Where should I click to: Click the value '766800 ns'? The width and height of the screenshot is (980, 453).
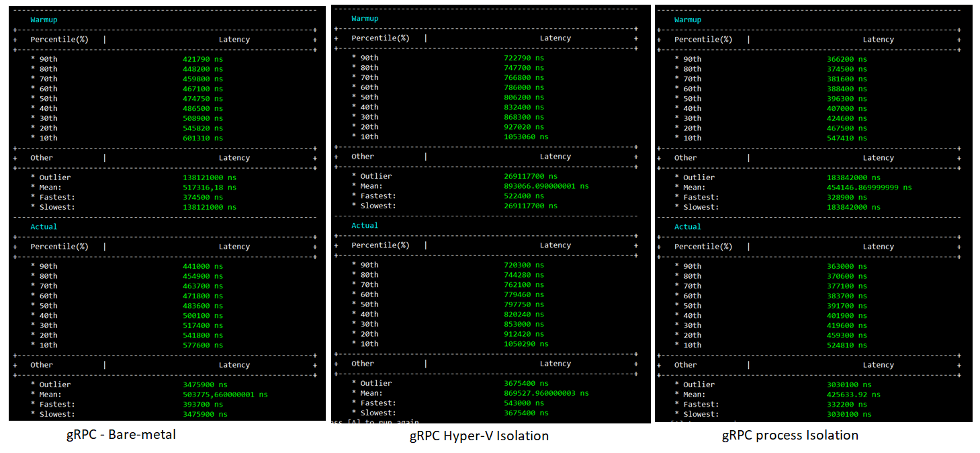coord(524,78)
